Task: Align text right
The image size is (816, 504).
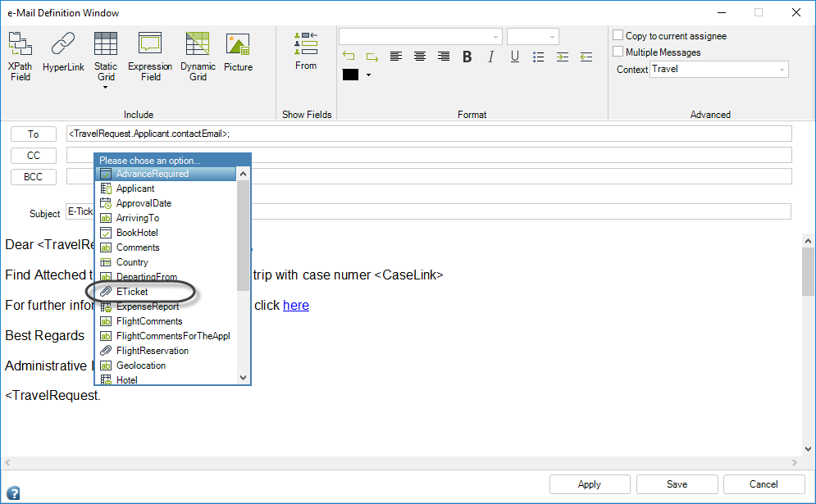Action: click(x=444, y=57)
